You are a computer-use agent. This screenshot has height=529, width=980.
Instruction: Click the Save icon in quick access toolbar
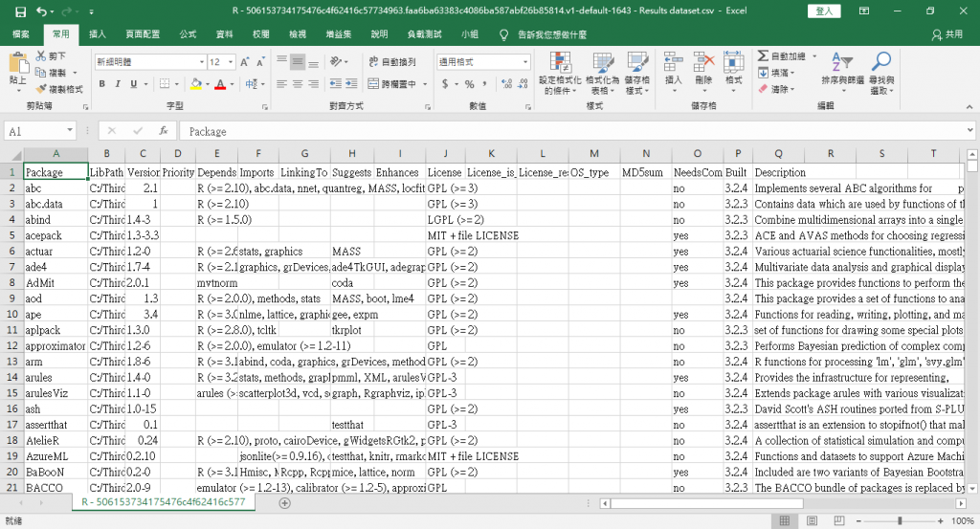pyautogui.click(x=21, y=11)
